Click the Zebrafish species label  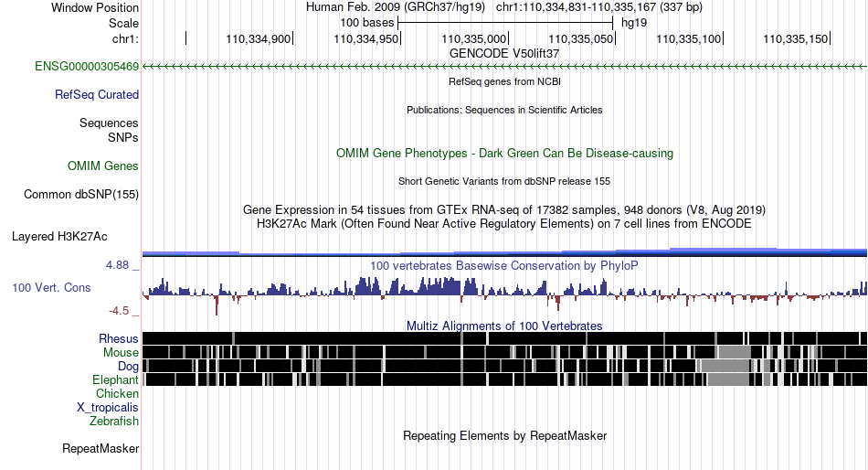[114, 422]
